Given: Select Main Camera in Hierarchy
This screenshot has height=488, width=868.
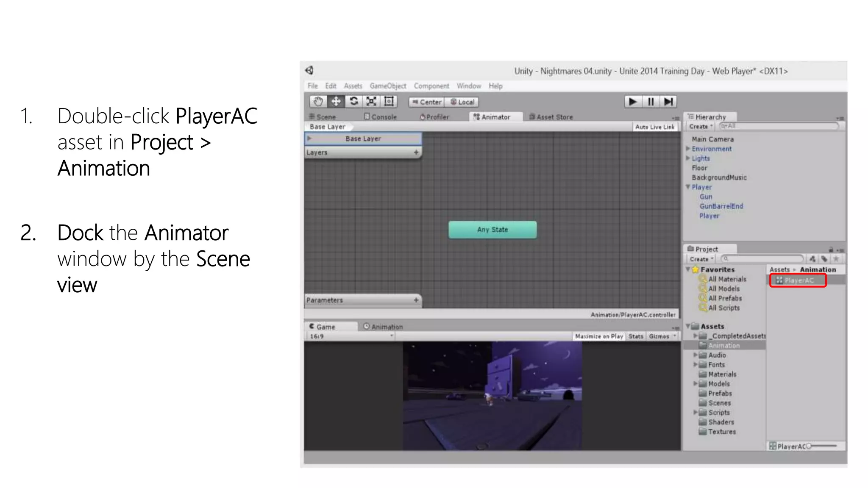Looking at the screenshot, I should tap(712, 139).
